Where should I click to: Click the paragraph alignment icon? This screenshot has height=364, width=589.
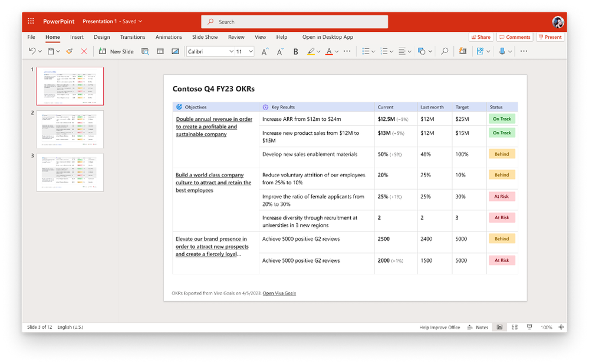[402, 51]
